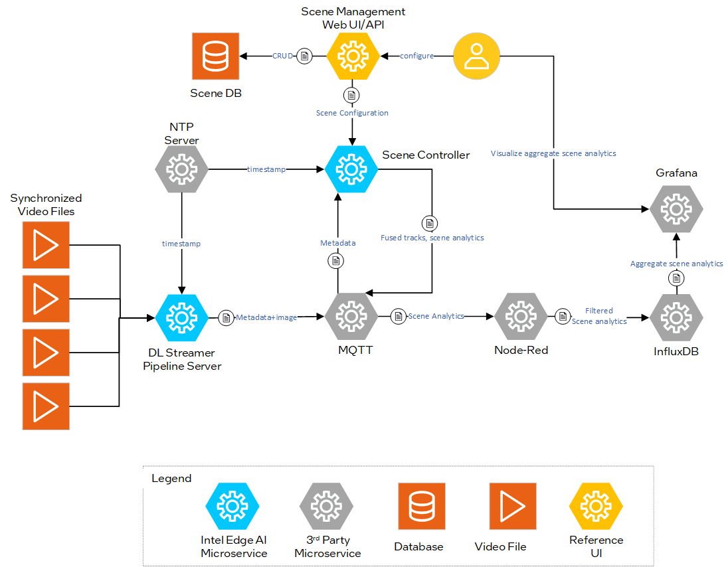Select the Scene Management Web UI/API gear
728x567 pixels.
353,56
